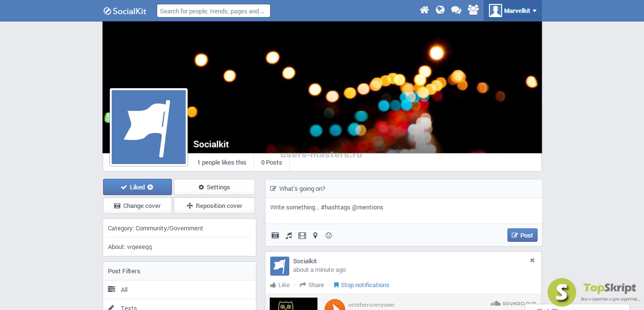This screenshot has width=644, height=310.
Task: Share the Socialkit post
Action: [312, 285]
